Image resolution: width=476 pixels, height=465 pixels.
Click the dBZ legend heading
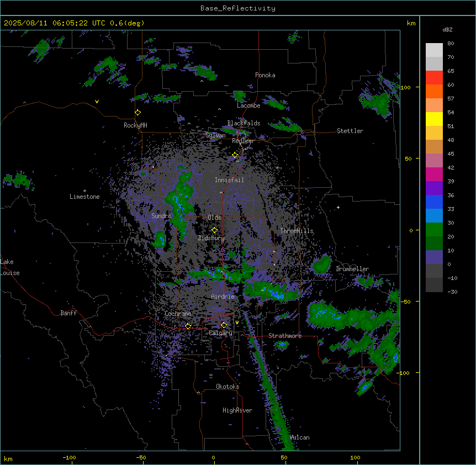(447, 30)
